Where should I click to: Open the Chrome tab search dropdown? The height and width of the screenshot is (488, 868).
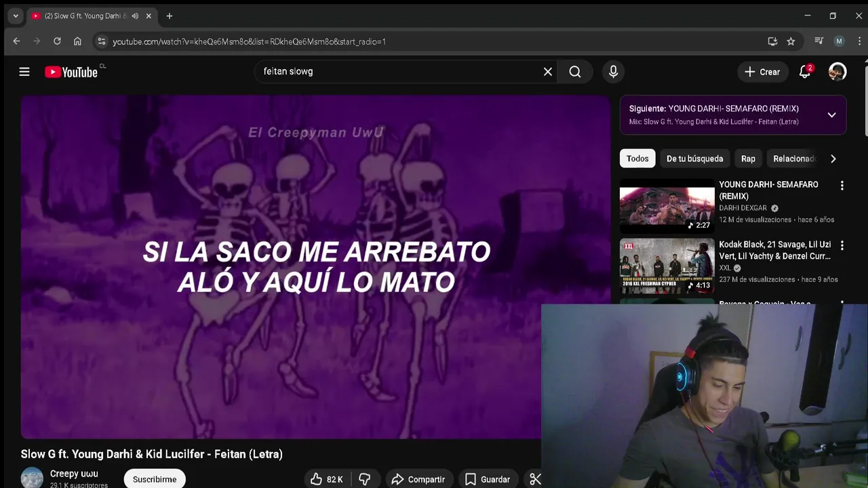click(15, 16)
